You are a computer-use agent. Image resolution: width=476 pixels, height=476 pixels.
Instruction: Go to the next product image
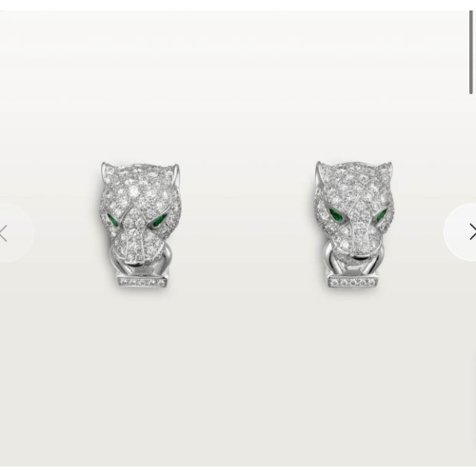(x=462, y=232)
